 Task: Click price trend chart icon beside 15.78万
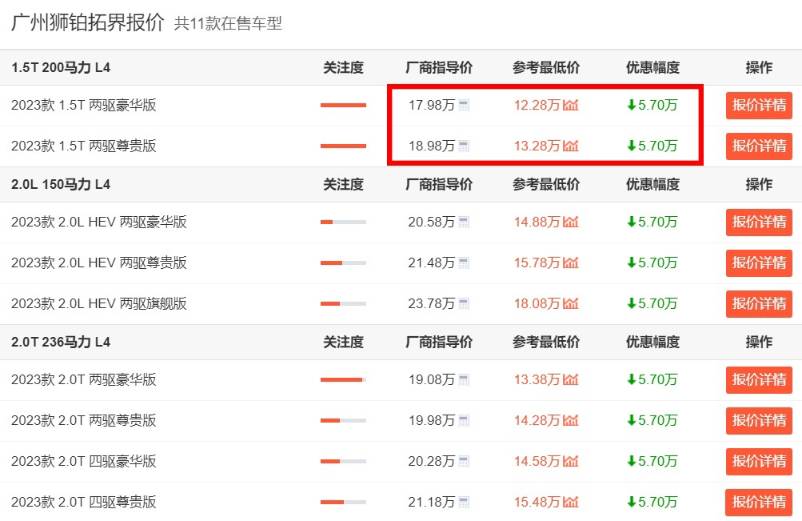[x=570, y=263]
